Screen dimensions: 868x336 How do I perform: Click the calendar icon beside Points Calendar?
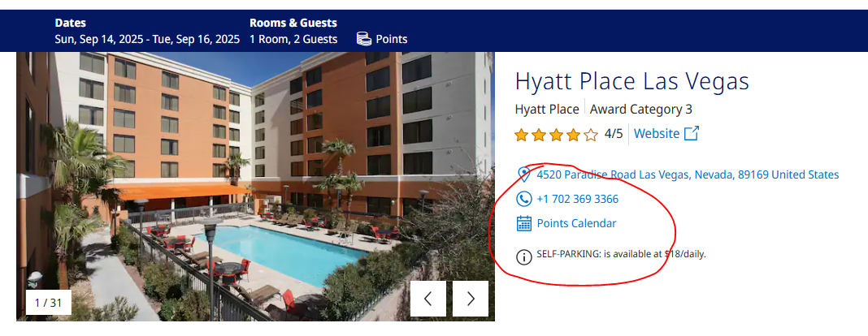524,223
